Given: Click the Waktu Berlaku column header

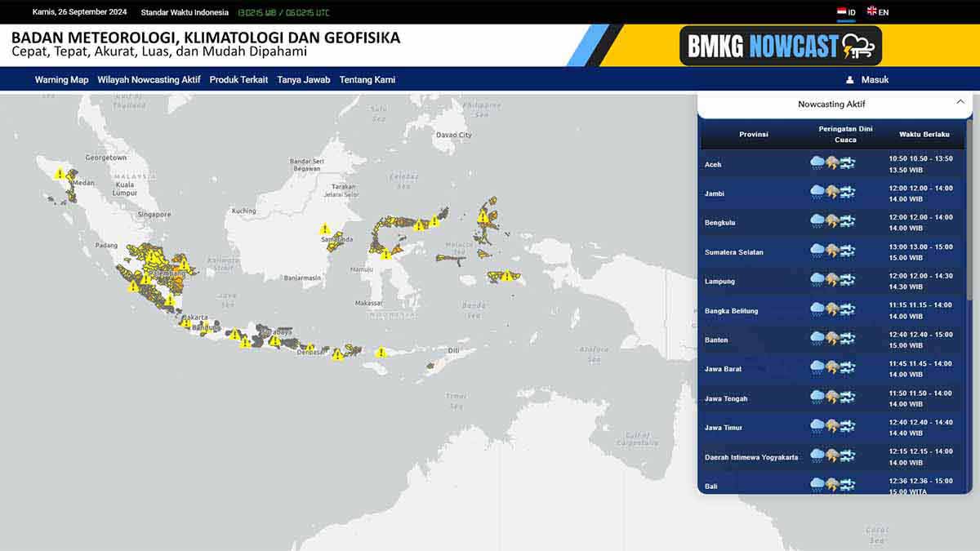Looking at the screenshot, I should pyautogui.click(x=924, y=134).
